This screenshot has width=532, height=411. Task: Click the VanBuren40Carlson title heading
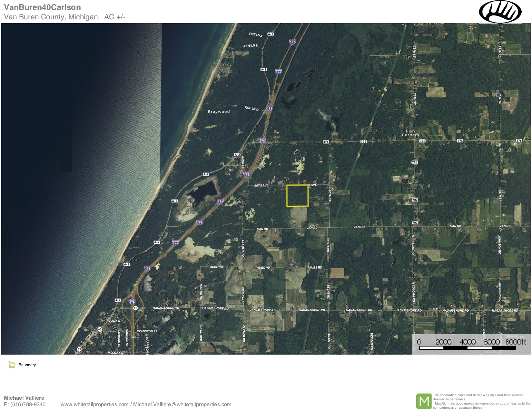(43, 7)
